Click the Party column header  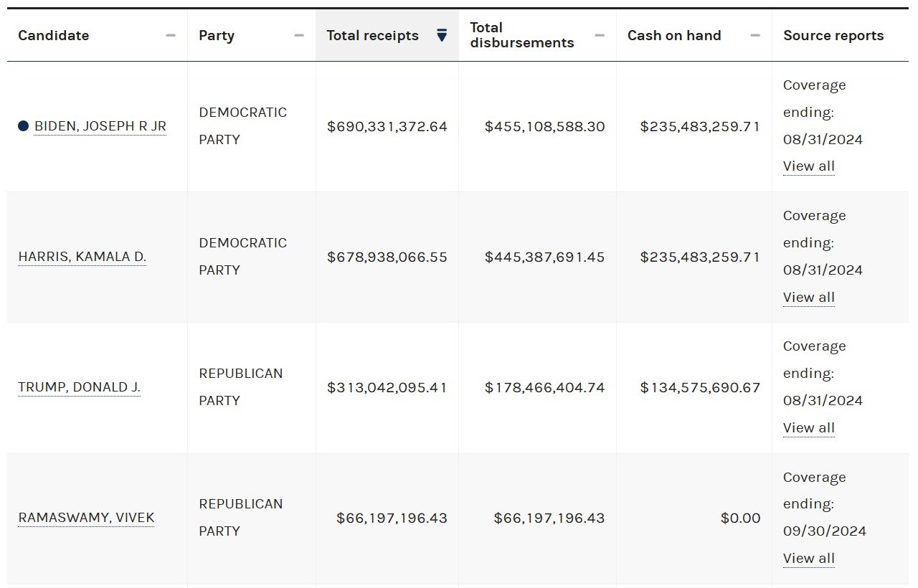point(217,36)
